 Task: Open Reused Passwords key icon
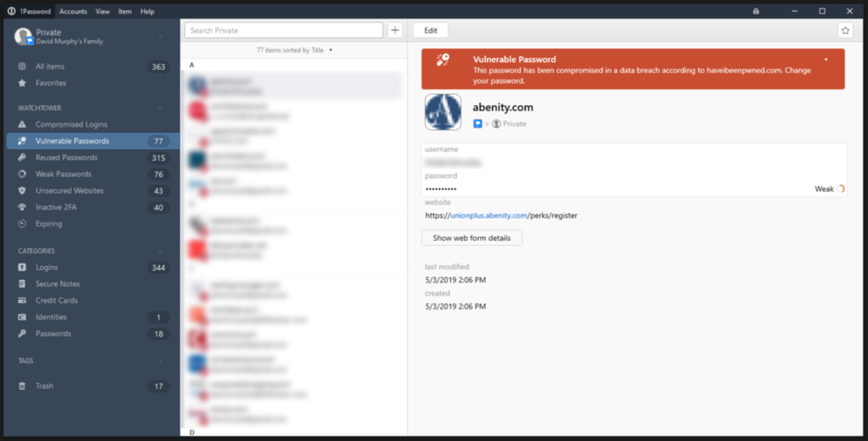(22, 157)
